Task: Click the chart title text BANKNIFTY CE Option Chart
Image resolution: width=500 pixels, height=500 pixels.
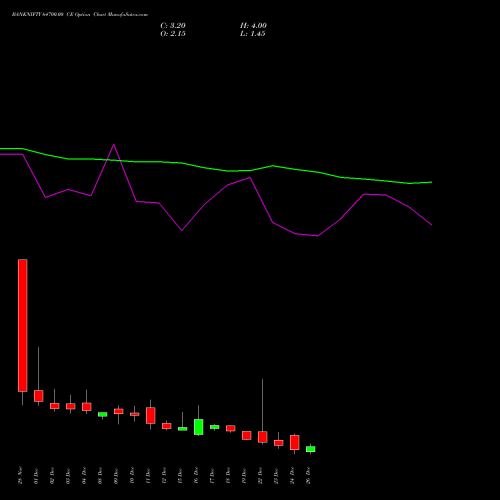Action: point(80,15)
